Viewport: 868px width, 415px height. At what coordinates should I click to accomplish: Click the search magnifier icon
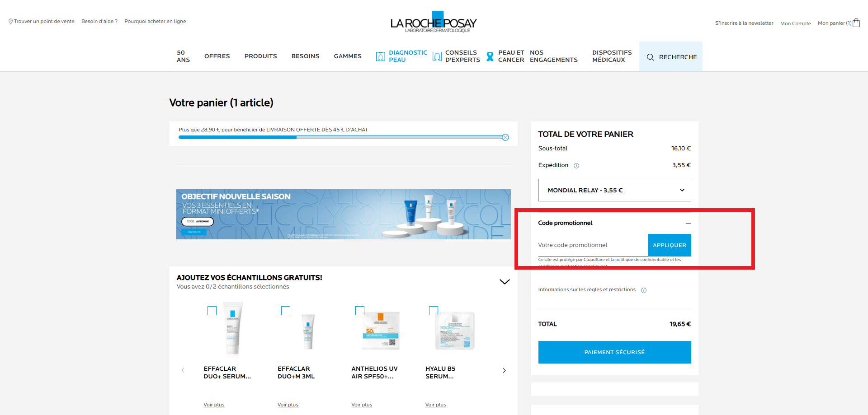pyautogui.click(x=651, y=57)
